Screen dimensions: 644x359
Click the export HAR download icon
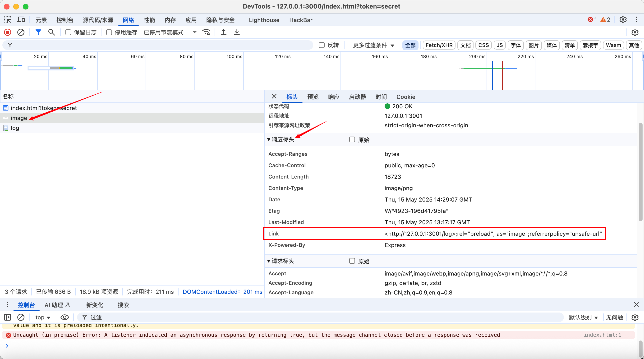point(237,32)
